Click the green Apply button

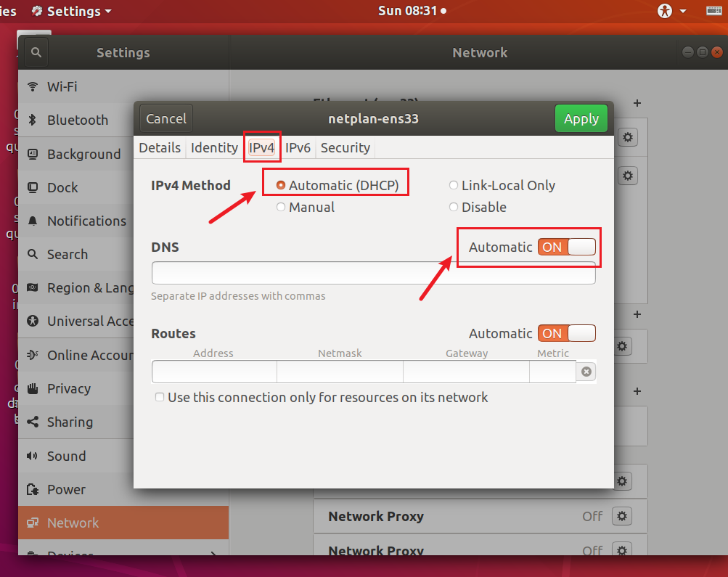581,118
